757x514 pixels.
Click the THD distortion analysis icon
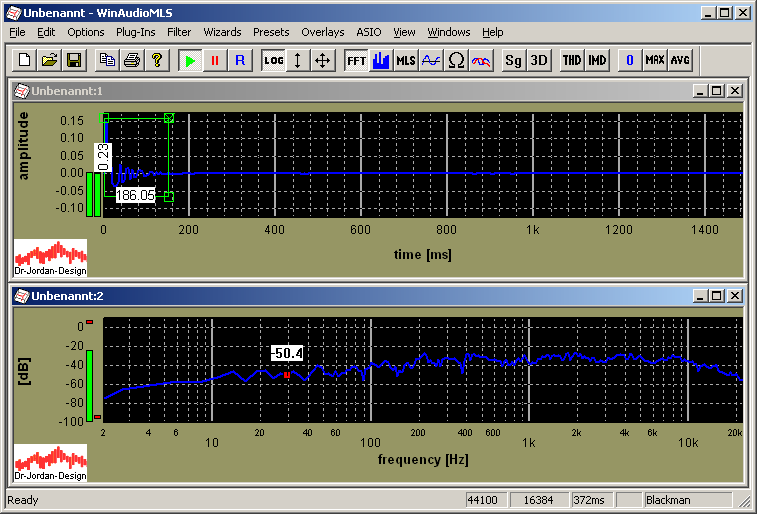tap(571, 60)
